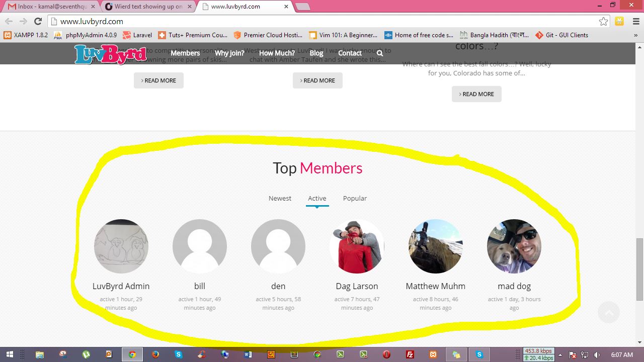Viewport: 644px width, 362px height.
Task: Show more bookmarks with the chevron
Action: pyautogui.click(x=636, y=35)
